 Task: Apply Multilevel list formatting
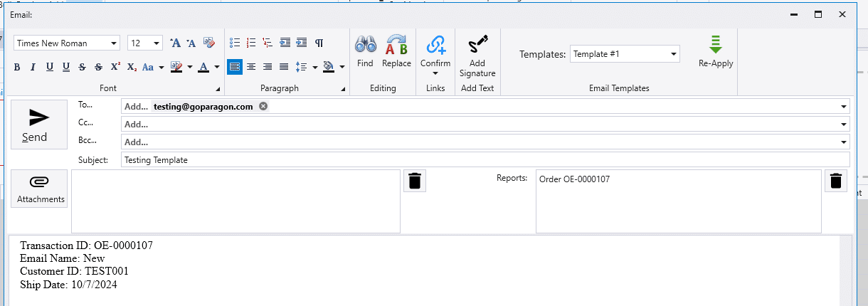click(268, 43)
